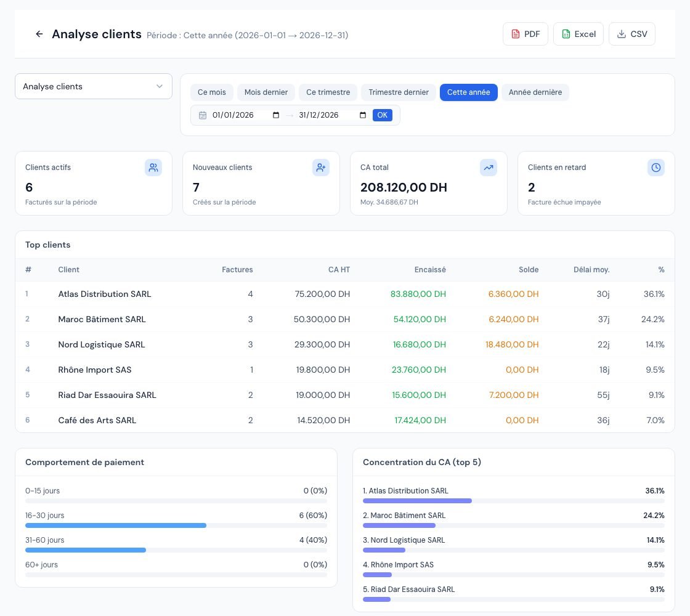The image size is (690, 616).
Task: Click the CA total trending icon
Action: point(489,168)
